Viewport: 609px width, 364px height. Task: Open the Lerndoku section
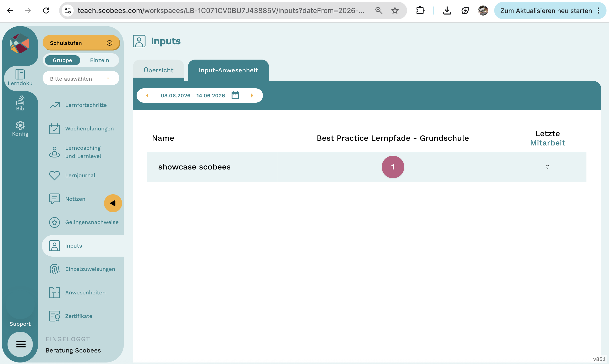20,78
